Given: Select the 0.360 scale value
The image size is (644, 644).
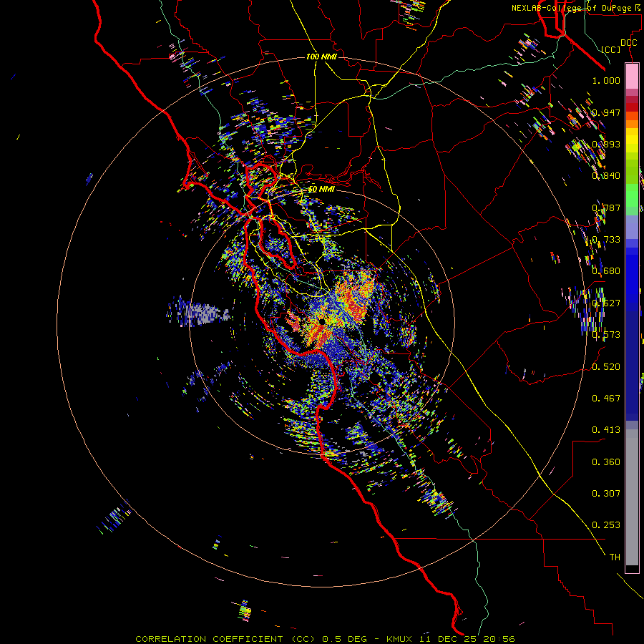Looking at the screenshot, I should coord(606,462).
